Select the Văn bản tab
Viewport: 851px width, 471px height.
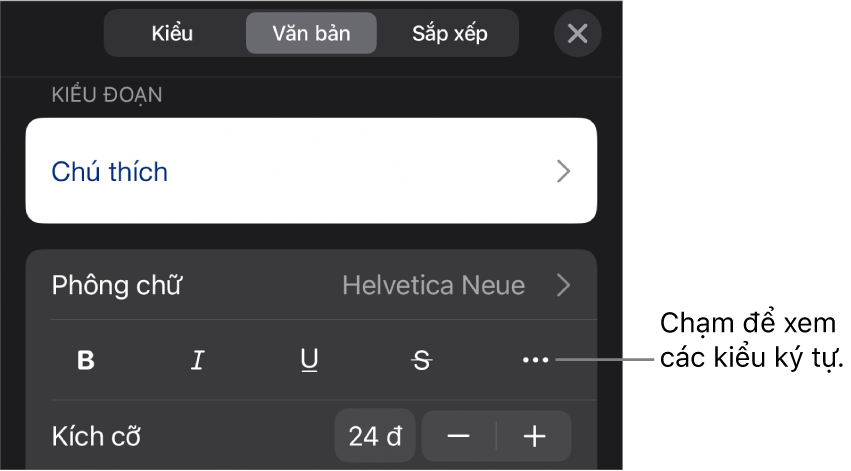[x=311, y=33]
